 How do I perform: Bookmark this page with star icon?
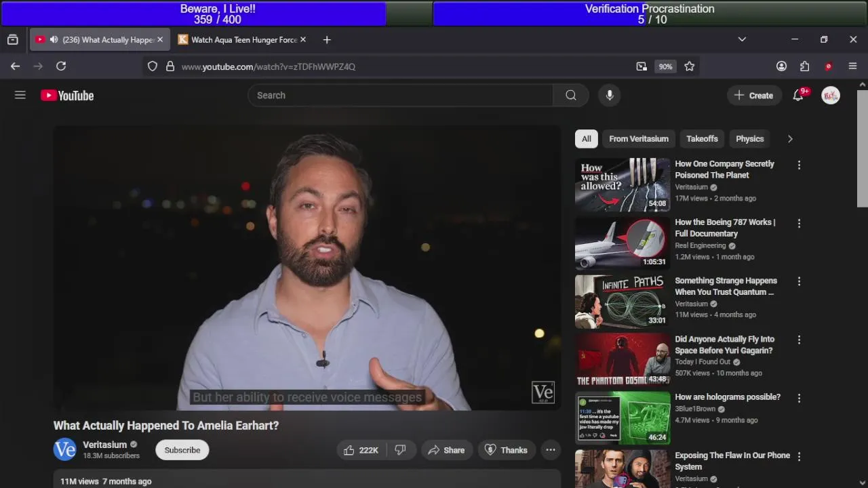(x=690, y=66)
